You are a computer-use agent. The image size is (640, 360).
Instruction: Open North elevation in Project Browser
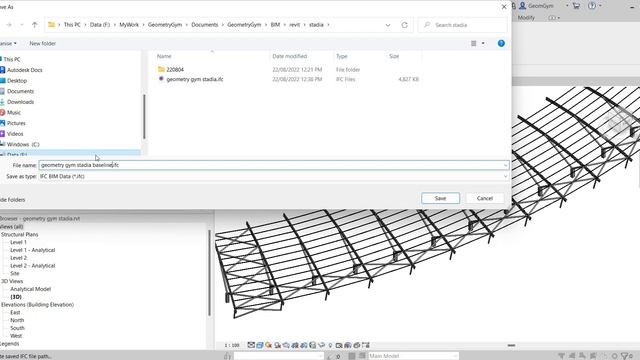point(17,320)
